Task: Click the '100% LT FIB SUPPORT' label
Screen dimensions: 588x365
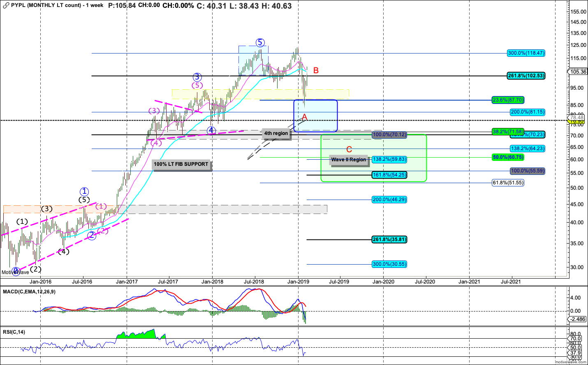Action: pos(181,164)
